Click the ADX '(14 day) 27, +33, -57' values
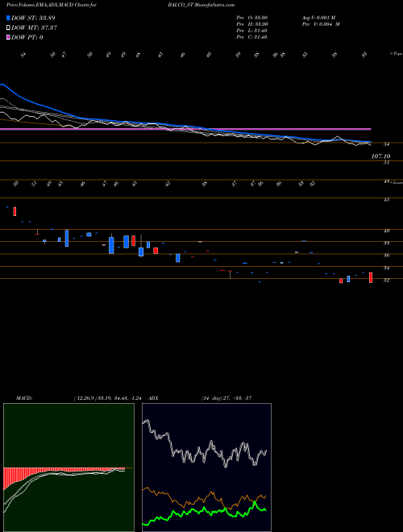The width and height of the screenshot is (403, 532). click(x=226, y=398)
